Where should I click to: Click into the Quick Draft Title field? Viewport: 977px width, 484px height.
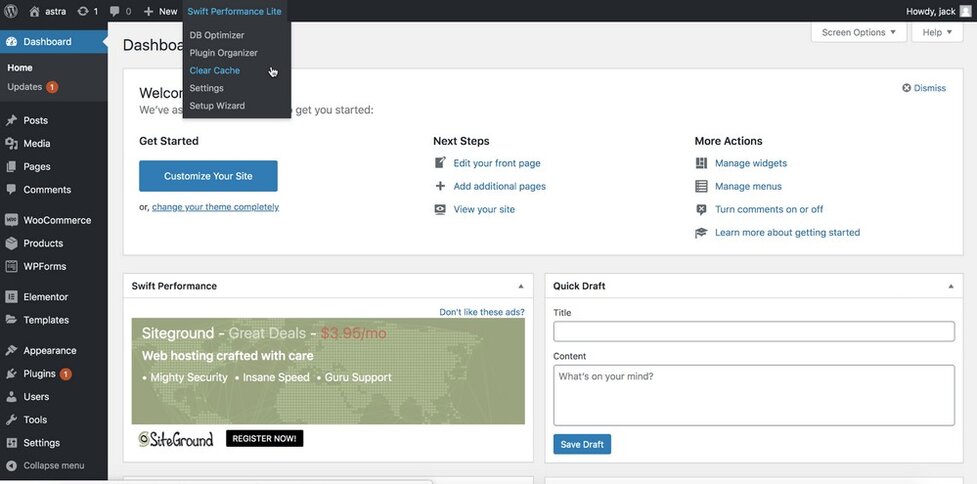pos(753,331)
